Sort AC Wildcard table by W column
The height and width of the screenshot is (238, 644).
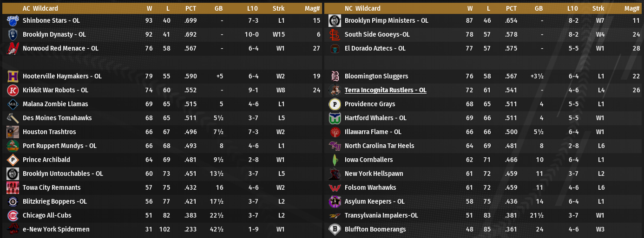pyautogui.click(x=149, y=8)
